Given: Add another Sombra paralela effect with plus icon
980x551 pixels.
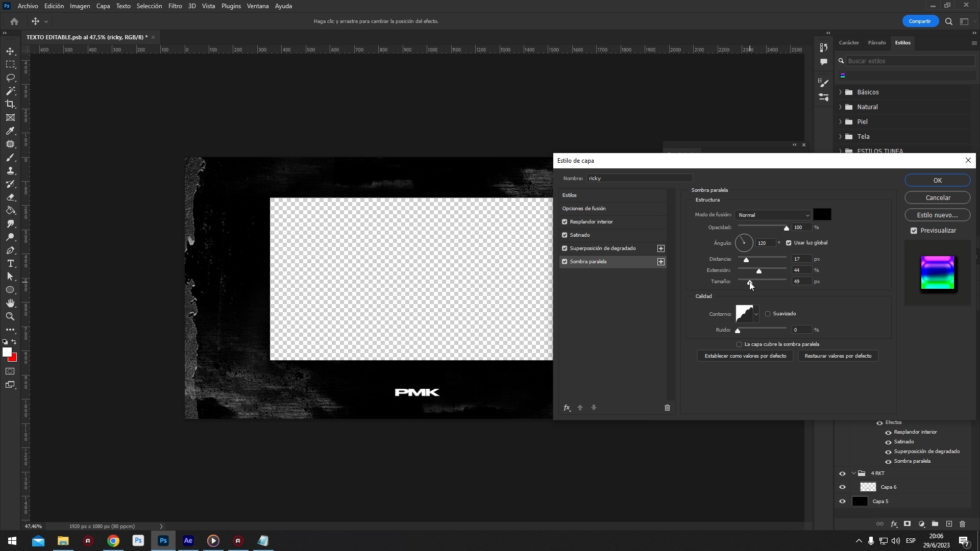Looking at the screenshot, I should [661, 262].
